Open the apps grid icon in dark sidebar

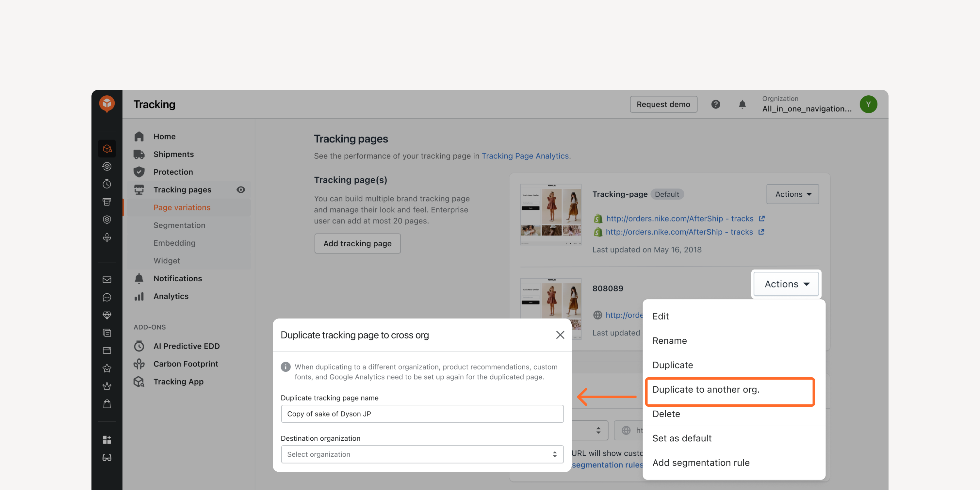[x=107, y=440]
